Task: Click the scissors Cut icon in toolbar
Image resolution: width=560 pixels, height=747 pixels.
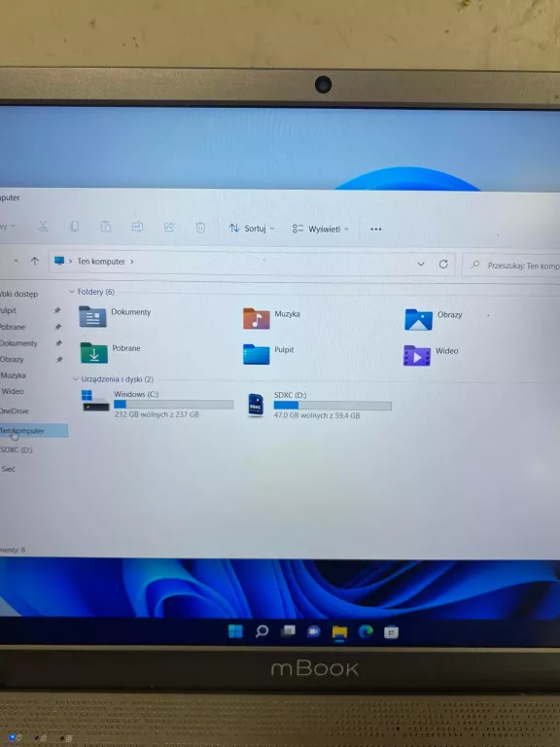Action: click(x=44, y=226)
